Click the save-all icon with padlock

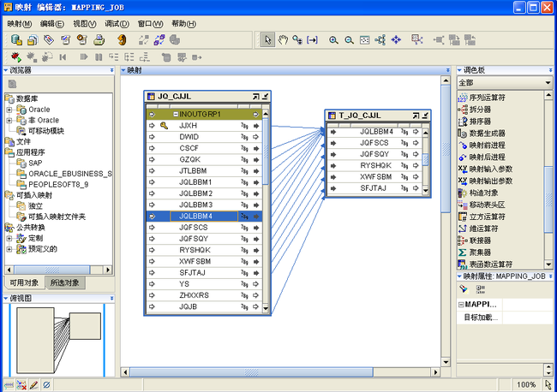click(x=33, y=40)
